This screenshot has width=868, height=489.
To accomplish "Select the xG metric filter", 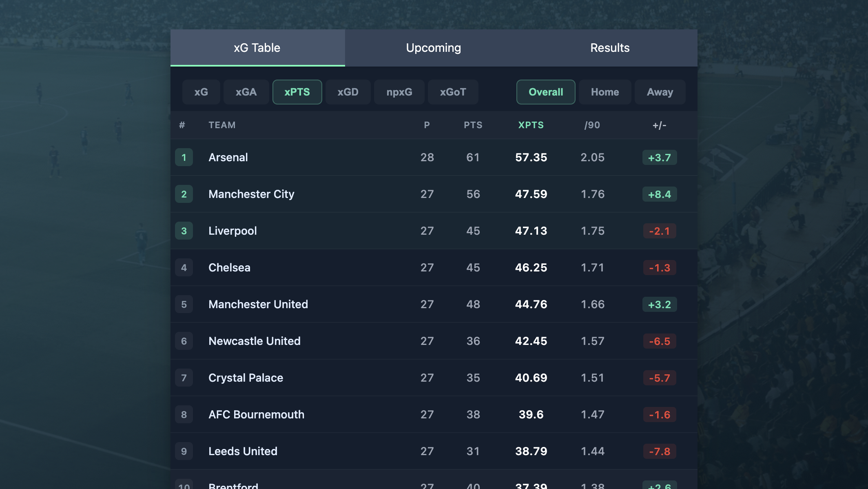I will tap(201, 92).
